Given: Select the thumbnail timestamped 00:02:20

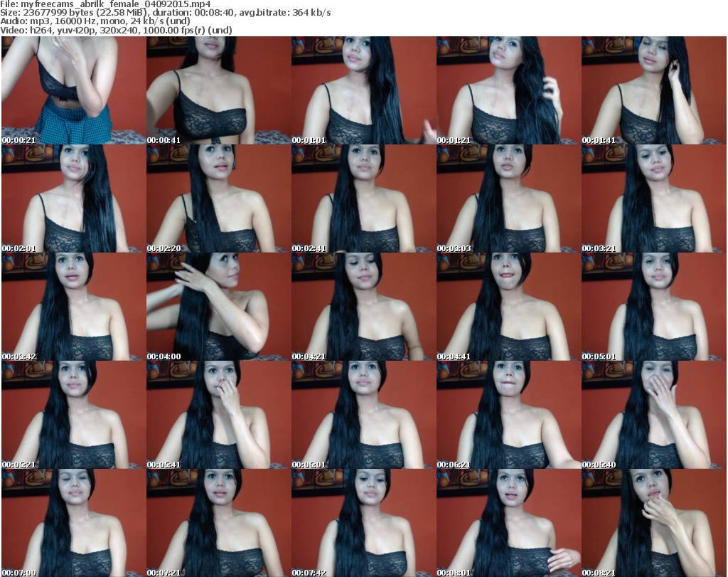Looking at the screenshot, I should click(x=219, y=198).
